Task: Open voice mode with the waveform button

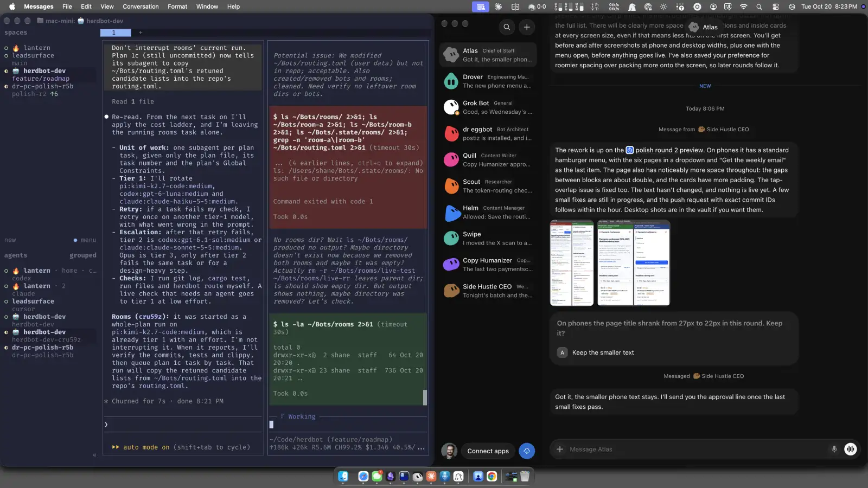Action: (851, 449)
